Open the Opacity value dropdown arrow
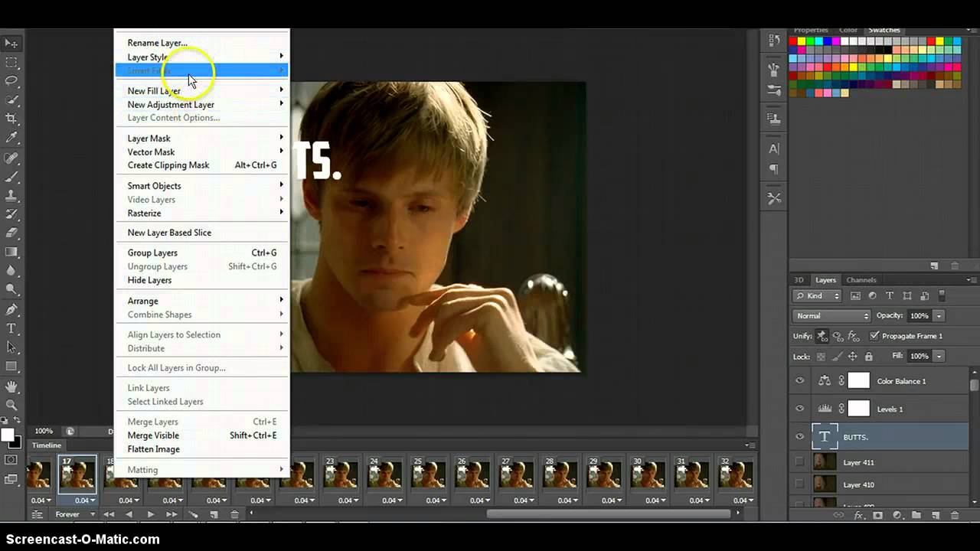Image resolution: width=980 pixels, height=551 pixels. 939,316
